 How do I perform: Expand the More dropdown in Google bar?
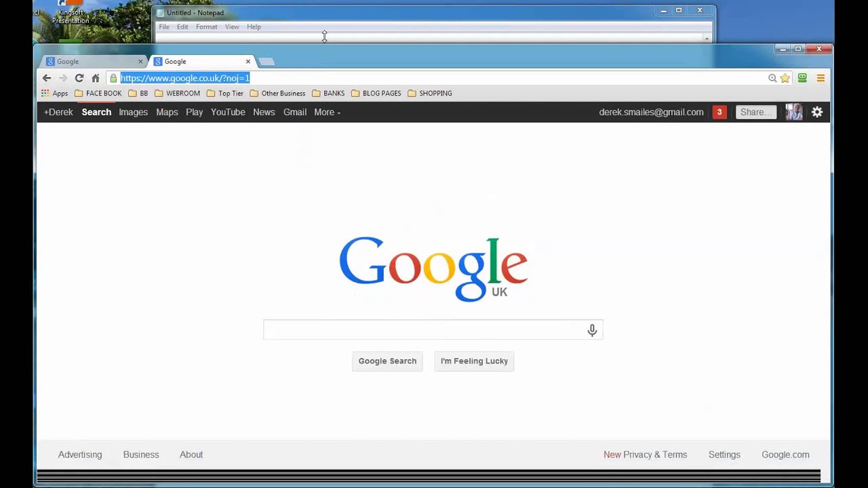point(327,113)
